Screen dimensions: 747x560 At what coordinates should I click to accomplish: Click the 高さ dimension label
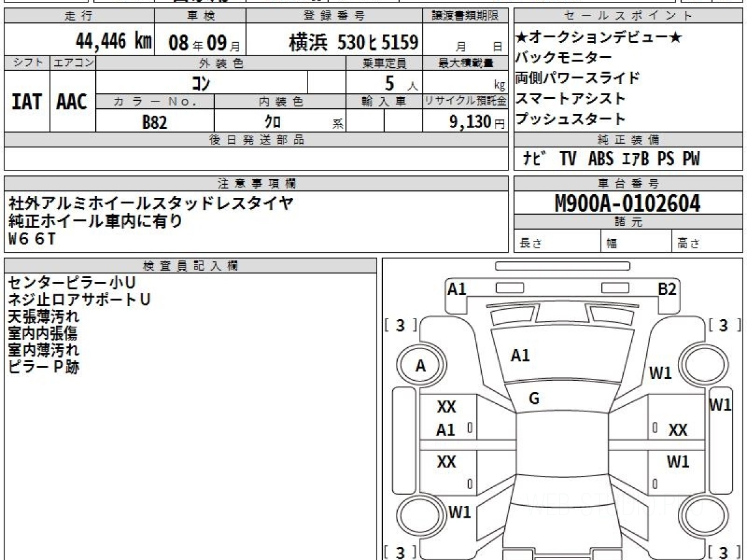click(x=688, y=244)
